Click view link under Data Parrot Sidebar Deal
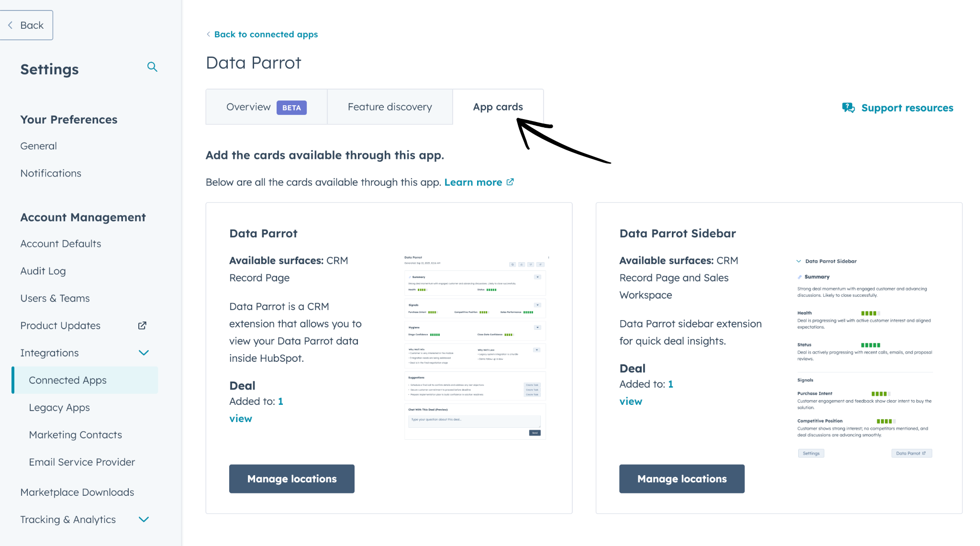This screenshot has height=546, width=980. [x=631, y=401]
